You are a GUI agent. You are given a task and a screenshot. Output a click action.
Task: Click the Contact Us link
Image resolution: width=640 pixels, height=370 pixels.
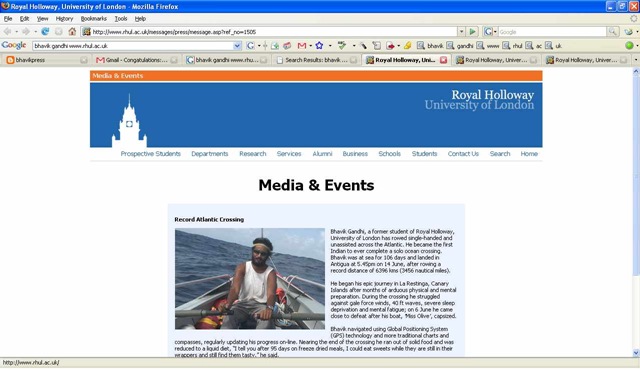[x=463, y=154]
